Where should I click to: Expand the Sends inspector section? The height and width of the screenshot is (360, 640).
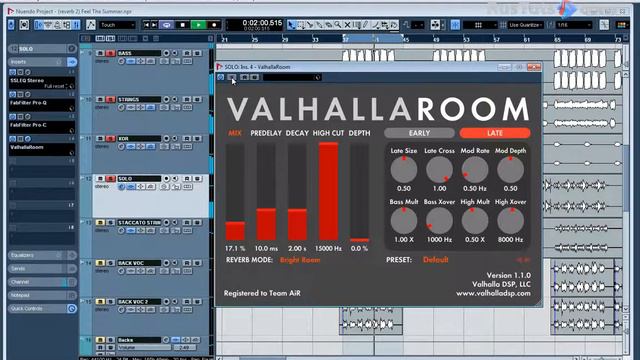tap(42, 269)
